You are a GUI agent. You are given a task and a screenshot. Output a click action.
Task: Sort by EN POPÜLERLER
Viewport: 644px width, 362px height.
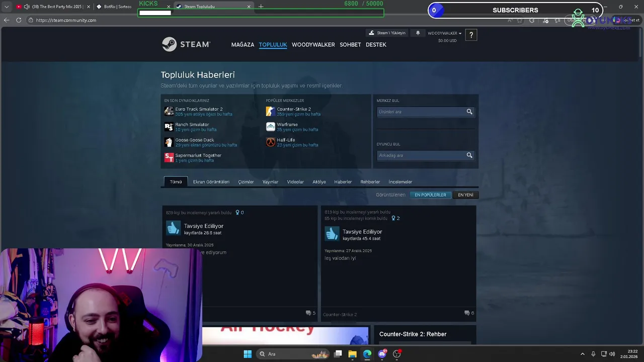coord(430,195)
